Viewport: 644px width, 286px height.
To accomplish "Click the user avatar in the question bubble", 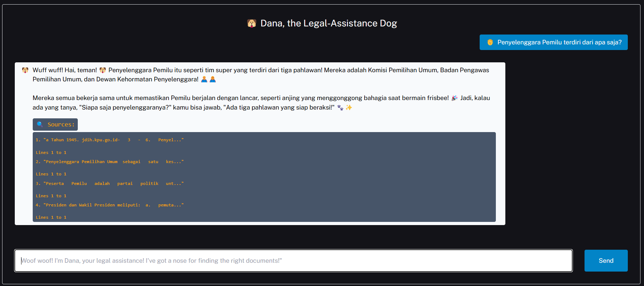I will pos(490,42).
